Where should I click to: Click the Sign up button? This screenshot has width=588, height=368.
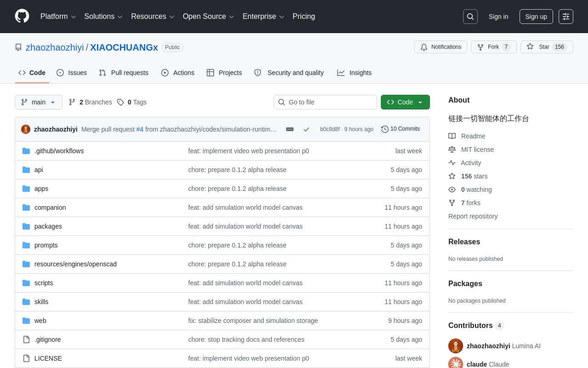pos(536,17)
